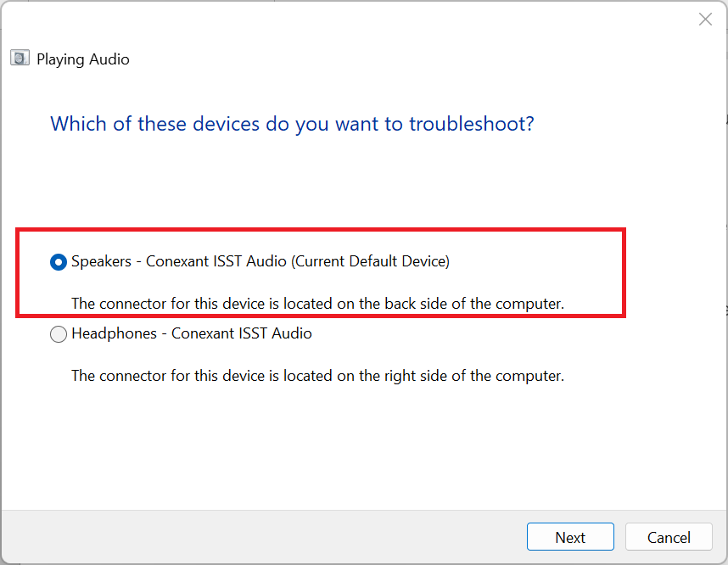Select the Speakers radio button

[x=59, y=262]
